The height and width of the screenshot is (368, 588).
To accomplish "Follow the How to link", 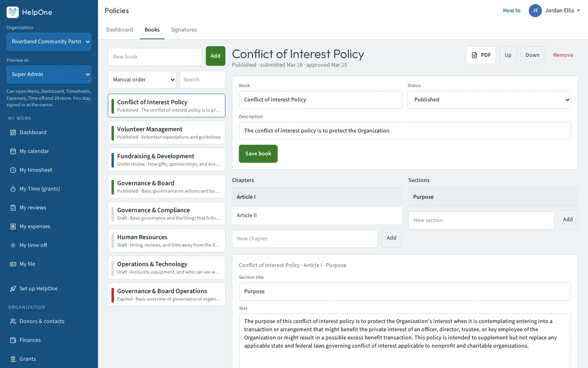I will coord(512,11).
